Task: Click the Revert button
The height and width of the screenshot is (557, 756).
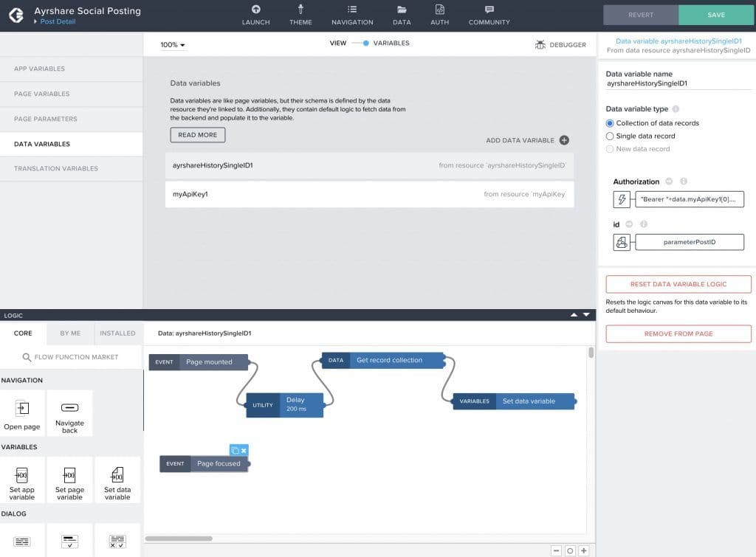Action: [641, 15]
